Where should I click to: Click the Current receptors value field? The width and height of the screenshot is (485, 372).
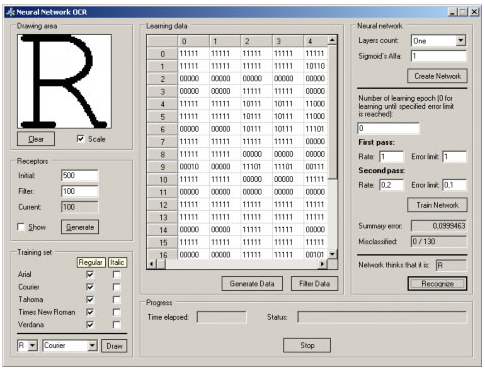coord(80,207)
